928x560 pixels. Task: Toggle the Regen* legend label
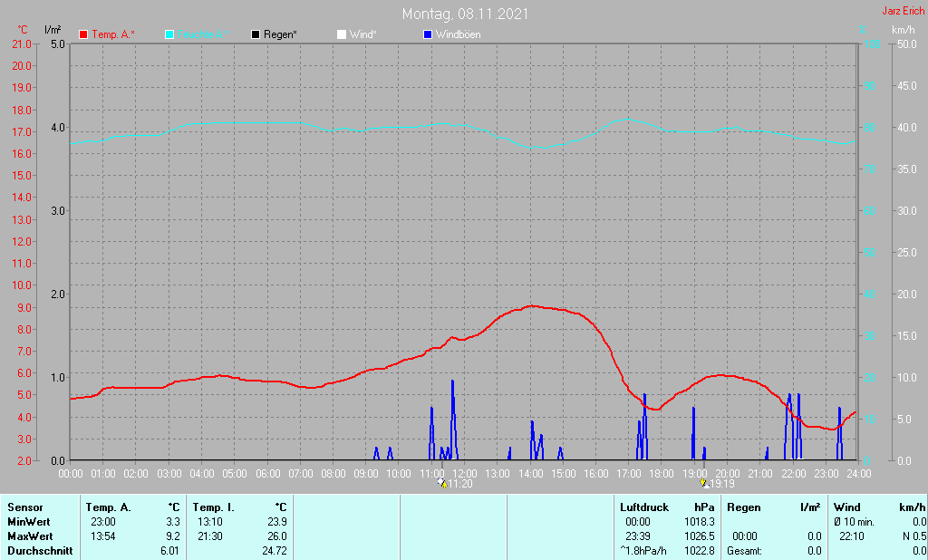click(283, 34)
